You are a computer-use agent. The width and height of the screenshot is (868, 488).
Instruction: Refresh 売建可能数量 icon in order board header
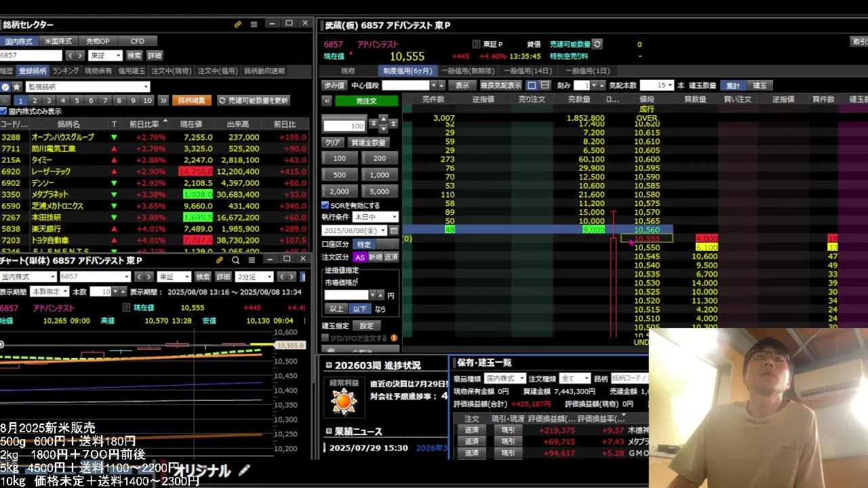pos(597,44)
